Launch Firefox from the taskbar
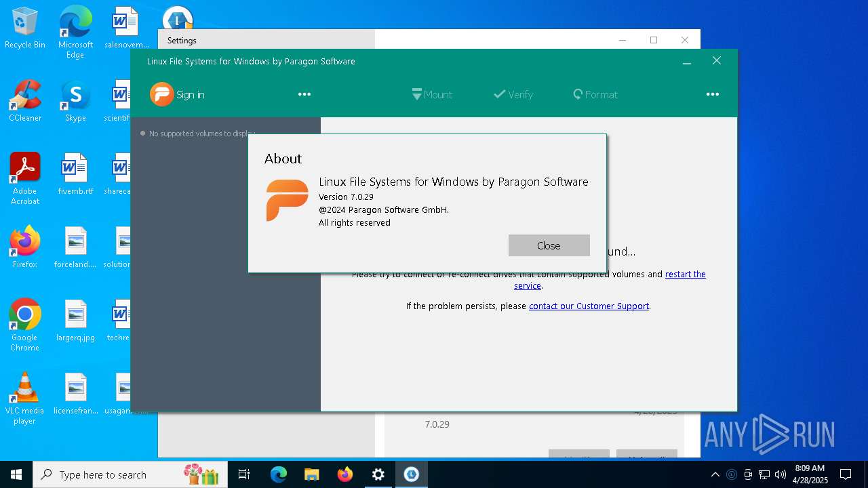The width and height of the screenshot is (868, 488). pos(345,474)
